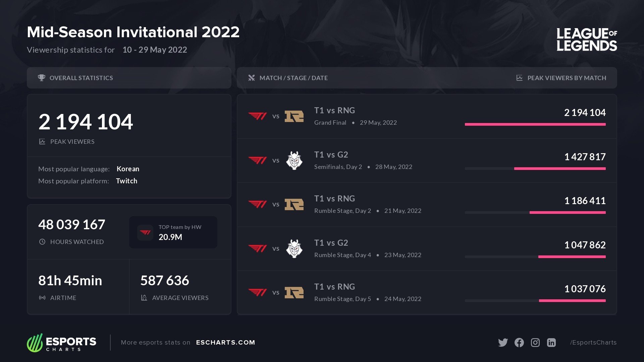The image size is (644, 362).
Task: Open the LinkedIn icon in the footer
Action: click(551, 343)
